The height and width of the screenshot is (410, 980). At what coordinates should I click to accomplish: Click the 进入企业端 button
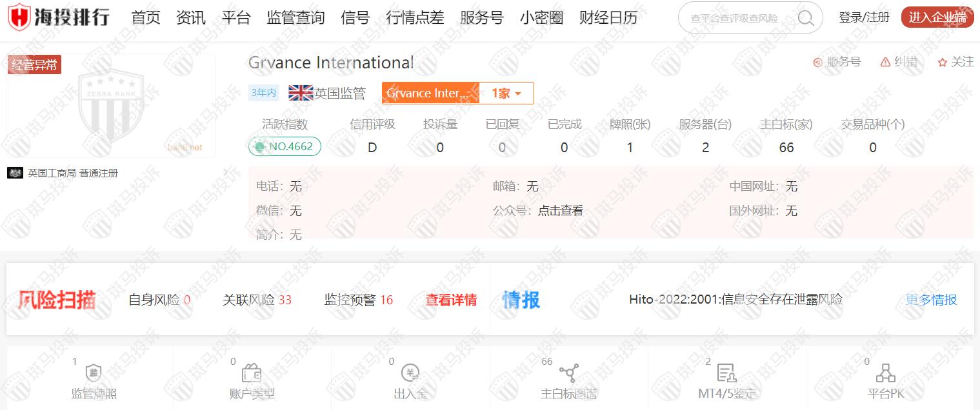coord(937,17)
